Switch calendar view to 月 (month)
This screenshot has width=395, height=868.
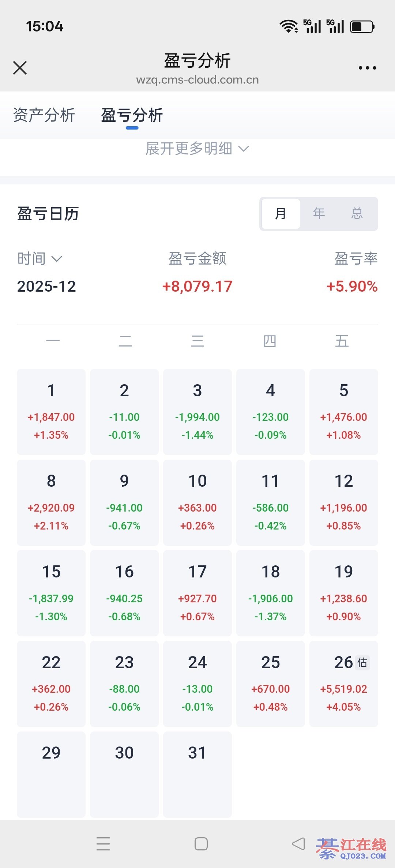(x=281, y=214)
